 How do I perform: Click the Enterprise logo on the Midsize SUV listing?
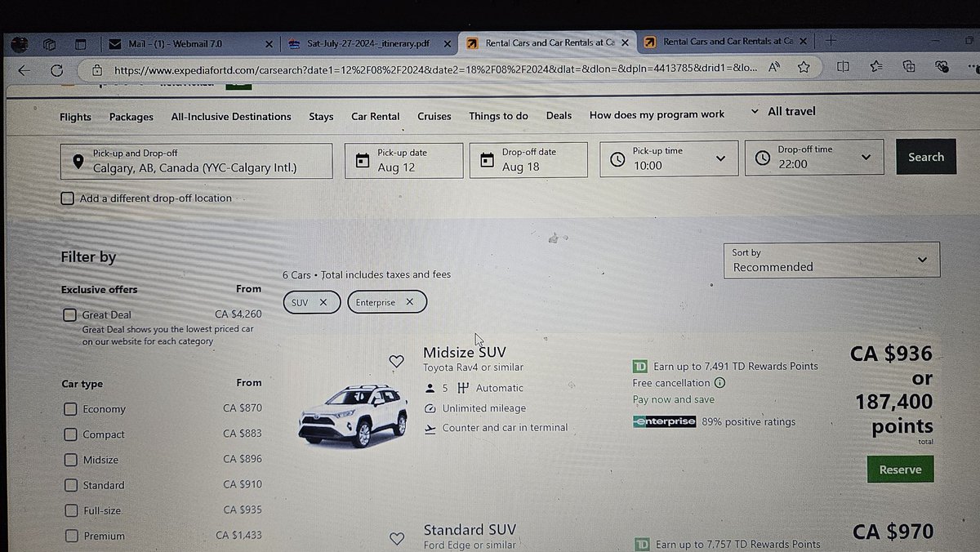coord(664,421)
